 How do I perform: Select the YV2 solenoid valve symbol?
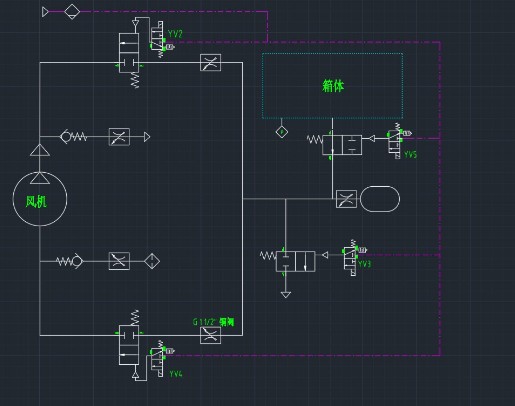coord(158,39)
